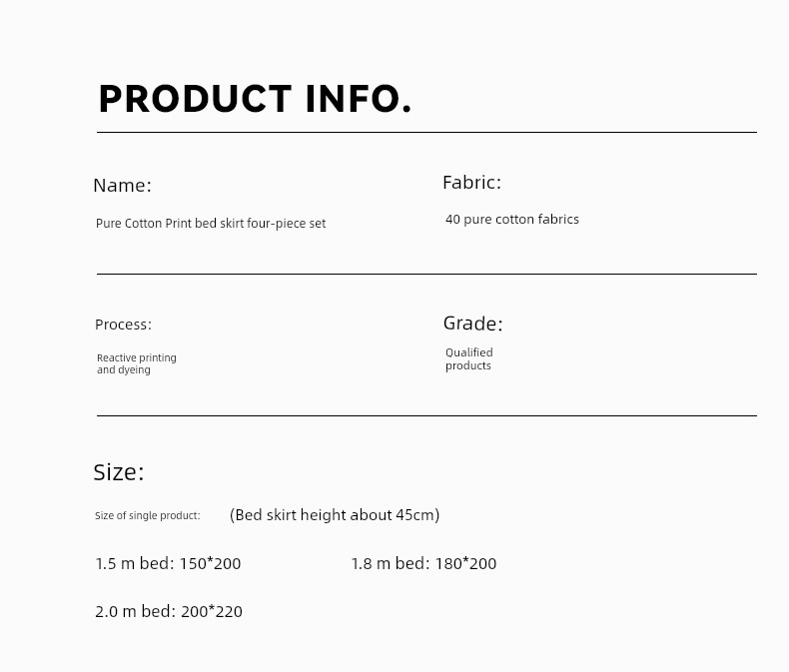This screenshot has height=672, width=789.
Task: Select the 1.8 m bed size entry
Action: coord(423,563)
